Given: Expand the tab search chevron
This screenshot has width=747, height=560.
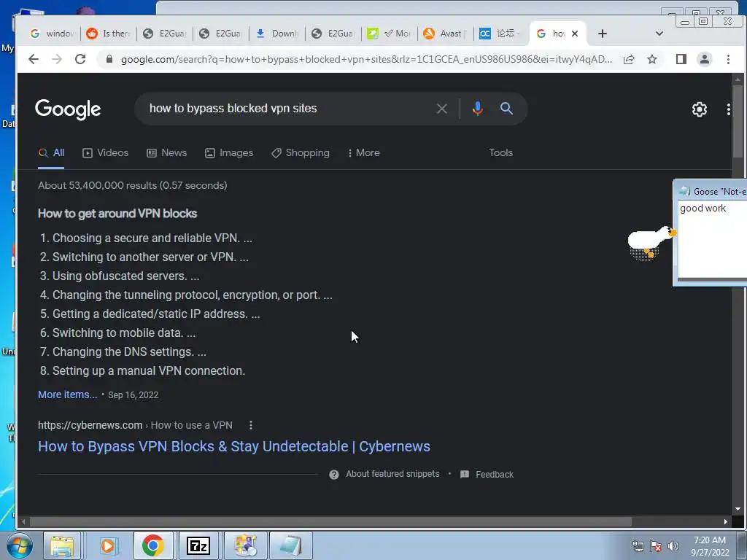Looking at the screenshot, I should 659,34.
